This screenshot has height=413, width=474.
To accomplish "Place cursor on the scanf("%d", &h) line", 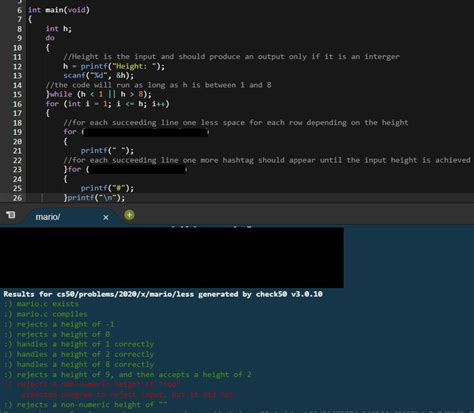I will click(99, 76).
